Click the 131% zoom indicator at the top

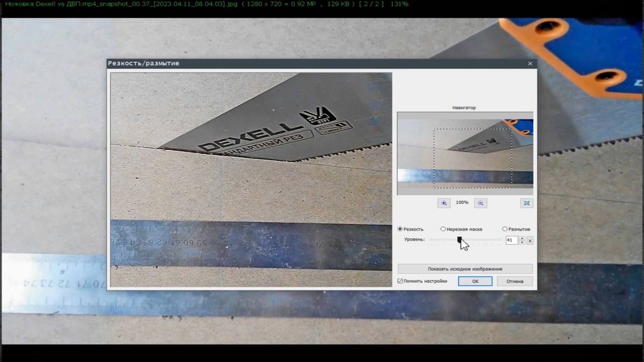399,4
